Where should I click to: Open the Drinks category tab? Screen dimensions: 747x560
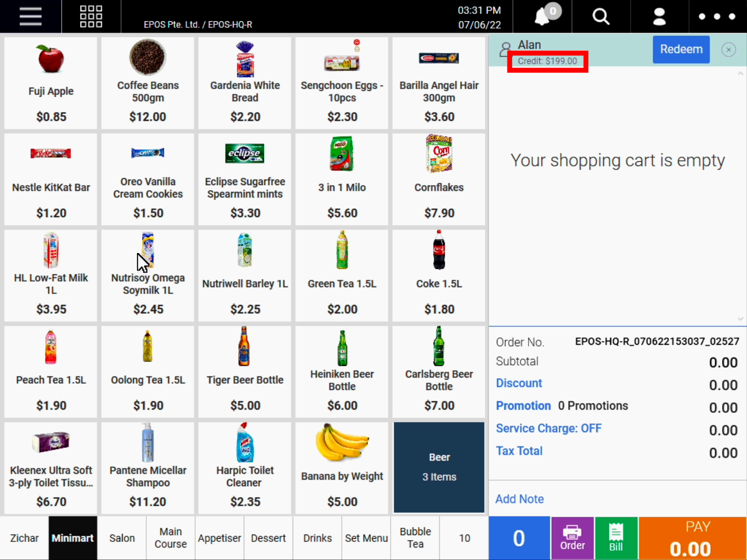[317, 538]
